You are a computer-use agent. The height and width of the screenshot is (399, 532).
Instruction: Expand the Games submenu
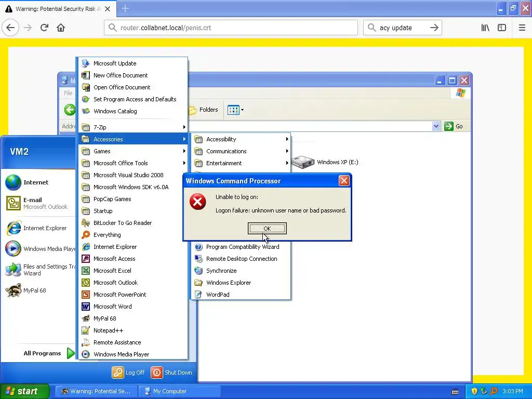(x=133, y=151)
